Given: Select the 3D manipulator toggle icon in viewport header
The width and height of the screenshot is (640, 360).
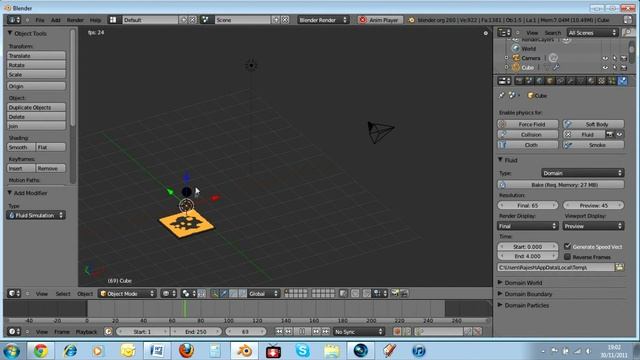Looking at the screenshot, I should (214, 293).
